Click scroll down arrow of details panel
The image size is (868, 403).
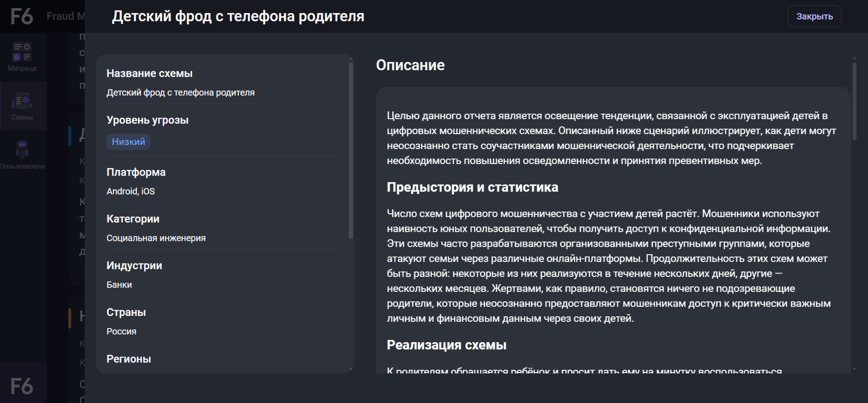tap(350, 369)
